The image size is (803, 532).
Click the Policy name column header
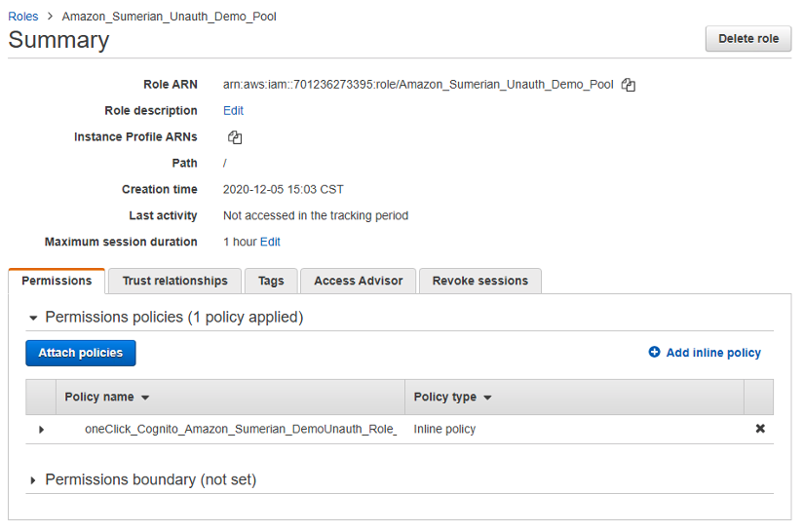230,397
